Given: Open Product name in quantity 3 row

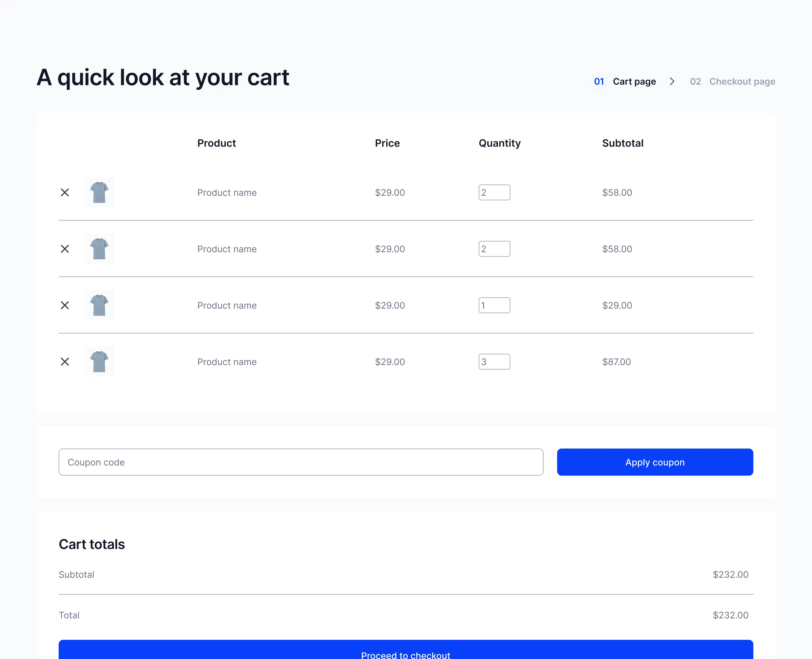Looking at the screenshot, I should pyautogui.click(x=227, y=362).
